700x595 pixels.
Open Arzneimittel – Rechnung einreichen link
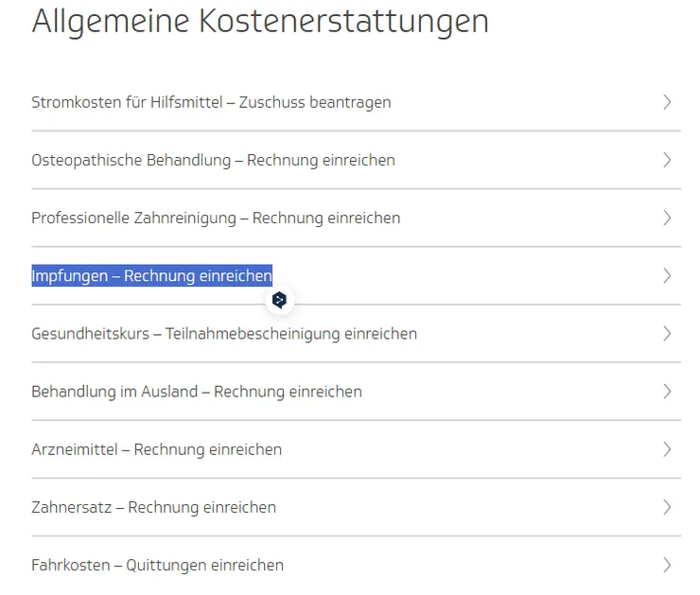156,449
